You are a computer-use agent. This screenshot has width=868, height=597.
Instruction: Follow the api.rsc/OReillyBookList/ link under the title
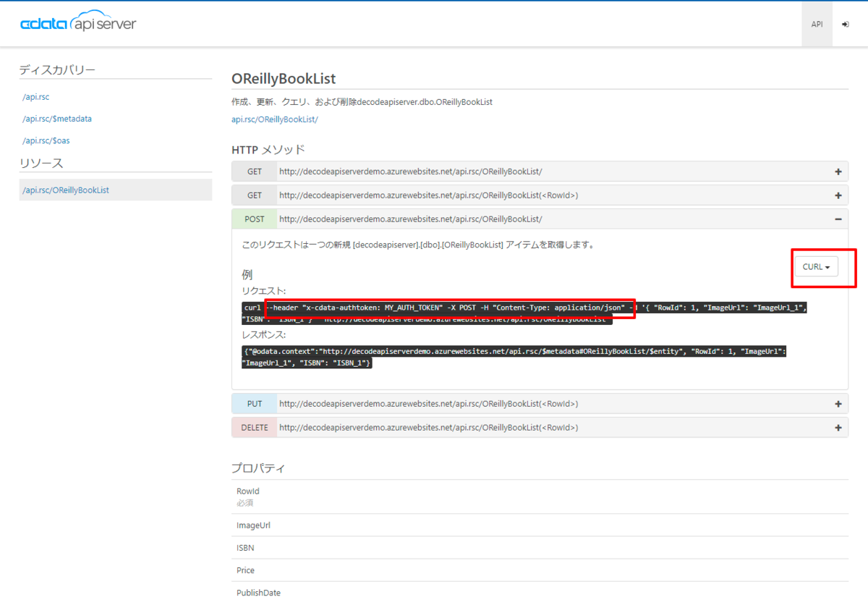click(x=274, y=119)
